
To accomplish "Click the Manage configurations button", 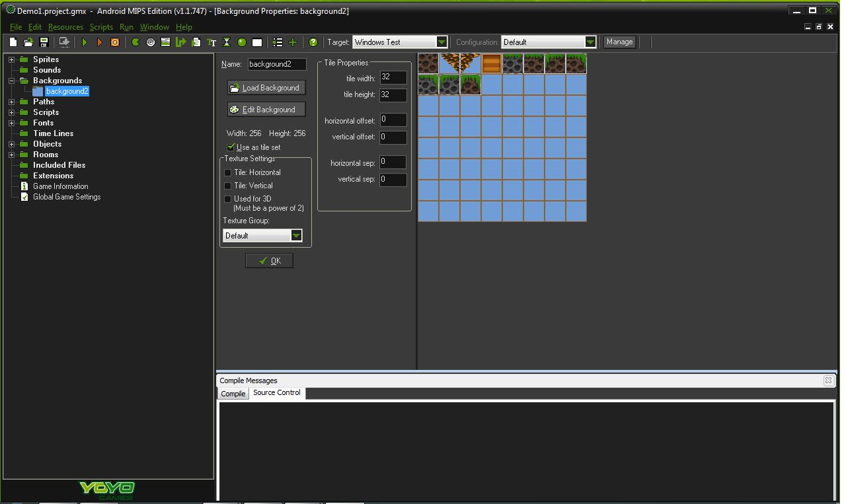I will (x=619, y=42).
